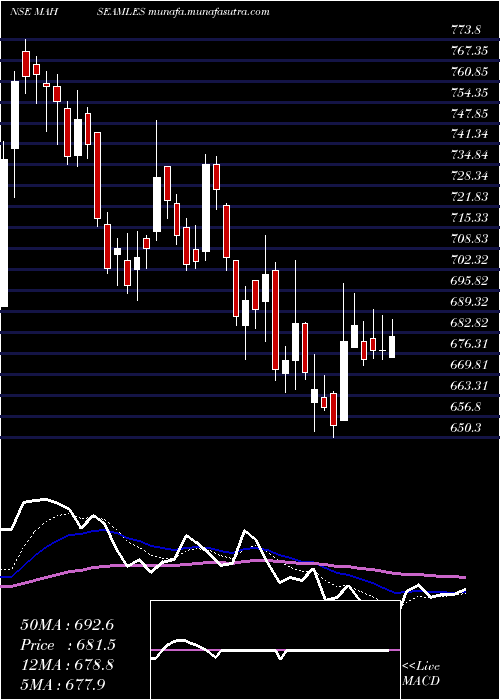Select the 754.35 price axis label
500x700 pixels.
[469, 93]
